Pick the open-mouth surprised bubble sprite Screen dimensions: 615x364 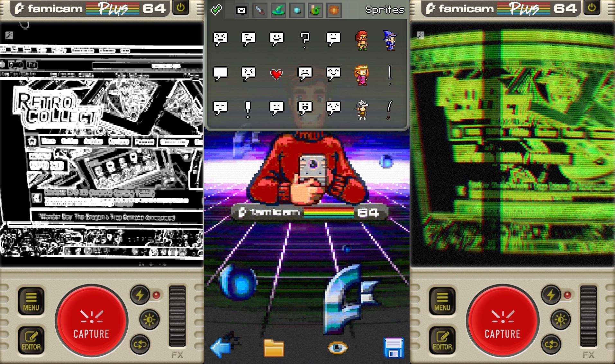[x=305, y=109]
